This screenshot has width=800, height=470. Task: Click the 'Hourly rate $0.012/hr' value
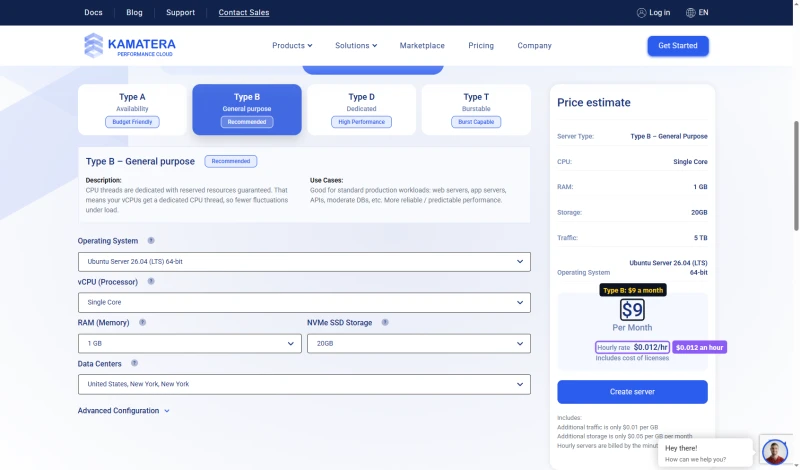tap(632, 348)
